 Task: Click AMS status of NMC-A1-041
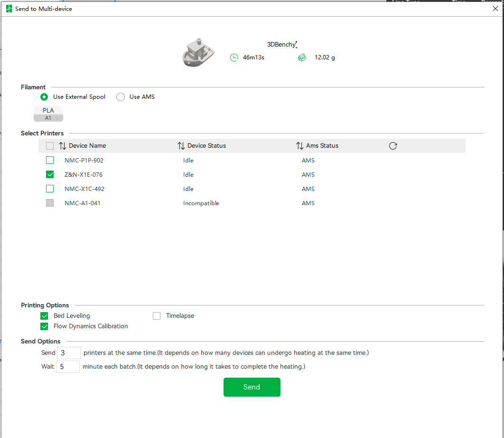[x=308, y=203]
